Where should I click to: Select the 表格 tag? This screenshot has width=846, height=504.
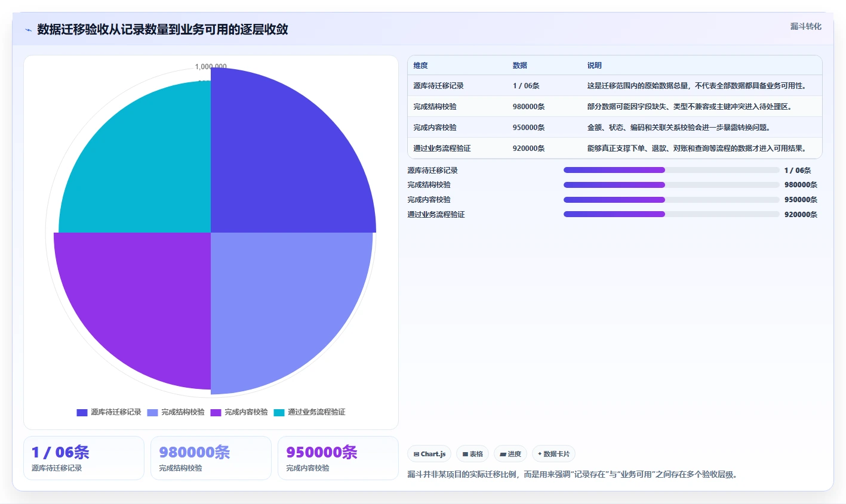coord(472,454)
